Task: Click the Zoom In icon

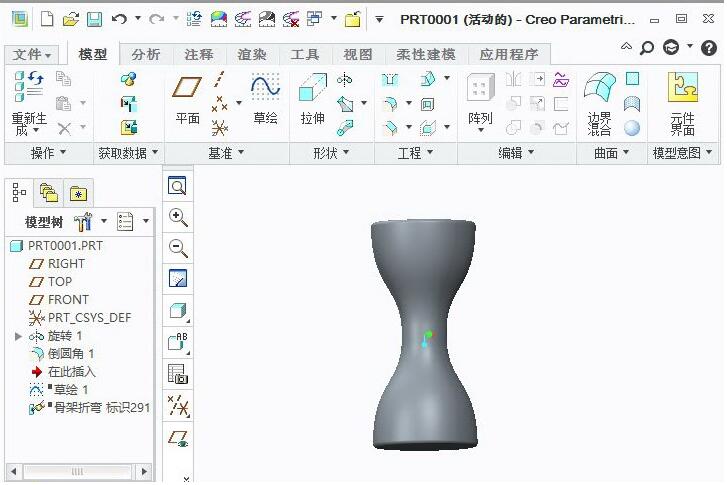Action: pos(178,217)
